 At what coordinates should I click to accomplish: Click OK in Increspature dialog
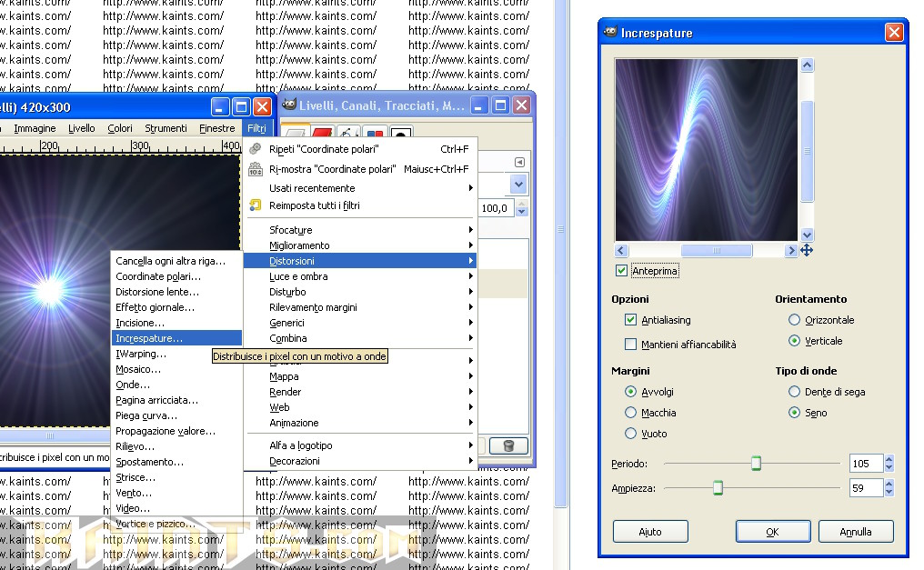(x=772, y=532)
